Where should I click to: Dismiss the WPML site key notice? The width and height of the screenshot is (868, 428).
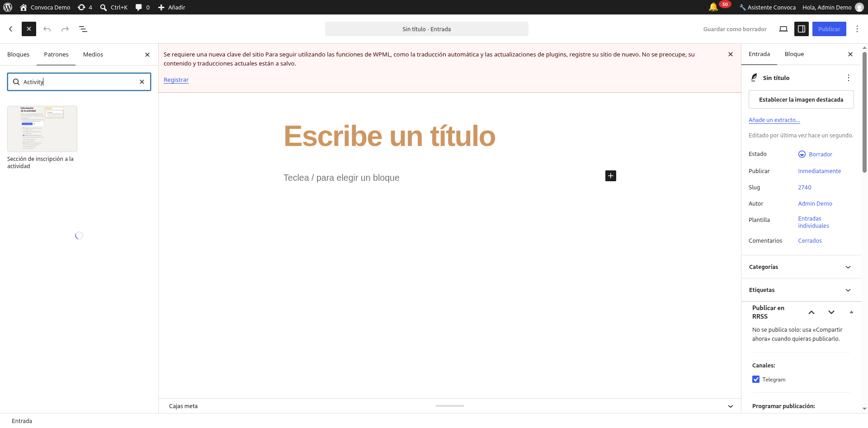[731, 54]
